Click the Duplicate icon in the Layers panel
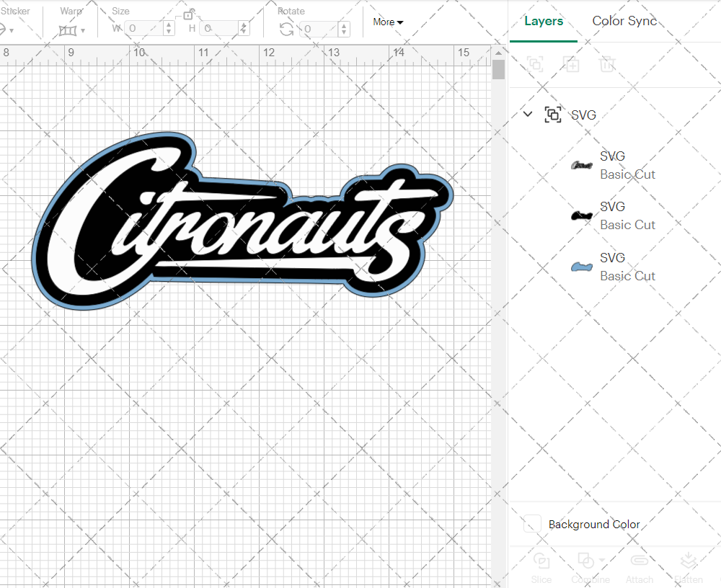 point(571,64)
